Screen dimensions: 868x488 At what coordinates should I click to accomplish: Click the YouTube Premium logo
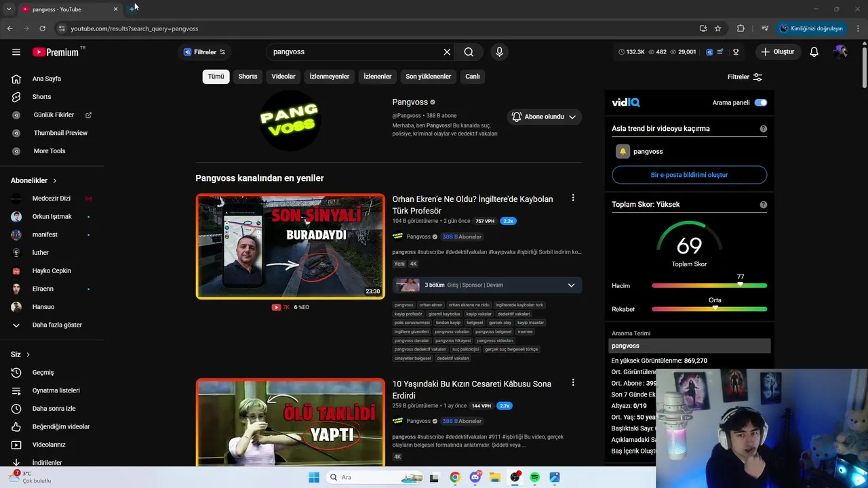56,52
